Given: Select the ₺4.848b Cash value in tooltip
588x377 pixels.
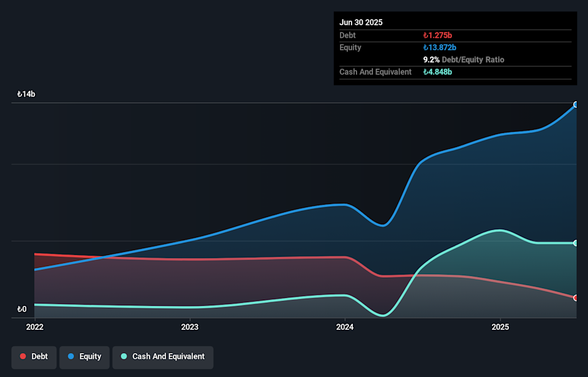Looking at the screenshot, I should click(438, 72).
